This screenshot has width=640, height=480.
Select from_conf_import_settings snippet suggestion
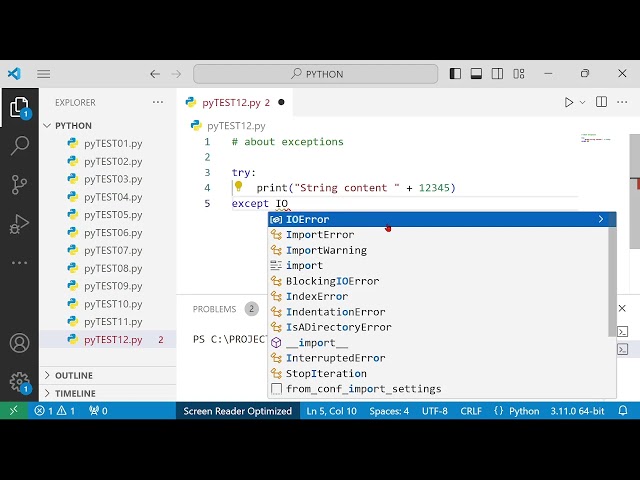coord(438,389)
